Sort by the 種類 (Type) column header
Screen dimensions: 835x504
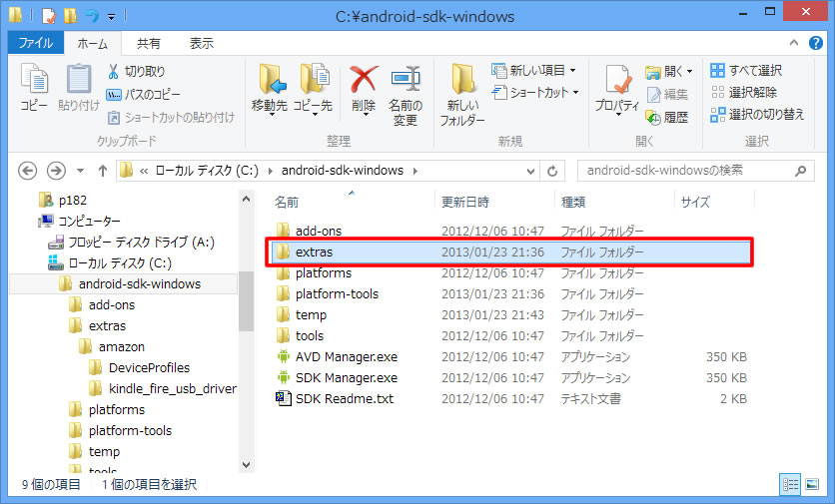pos(573,203)
